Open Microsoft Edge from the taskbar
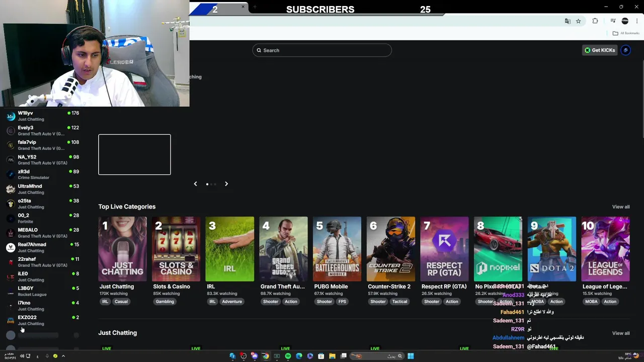Viewport: 644px width, 362px height. tap(299, 356)
